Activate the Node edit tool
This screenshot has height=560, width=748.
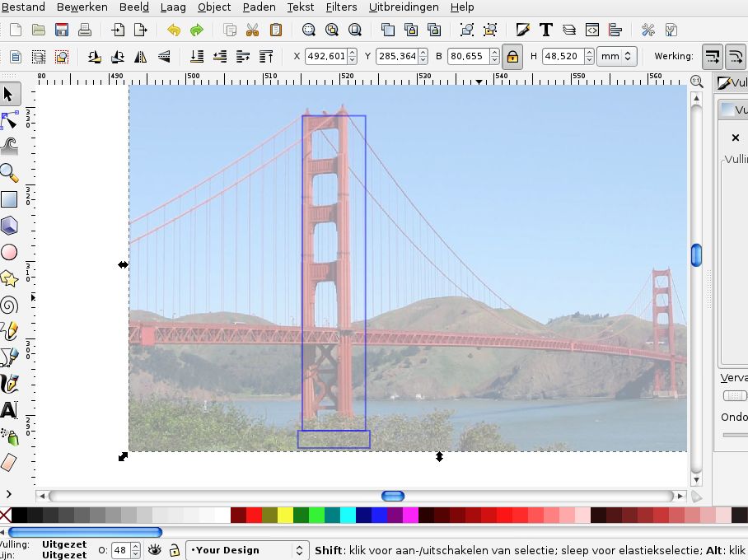click(9, 119)
